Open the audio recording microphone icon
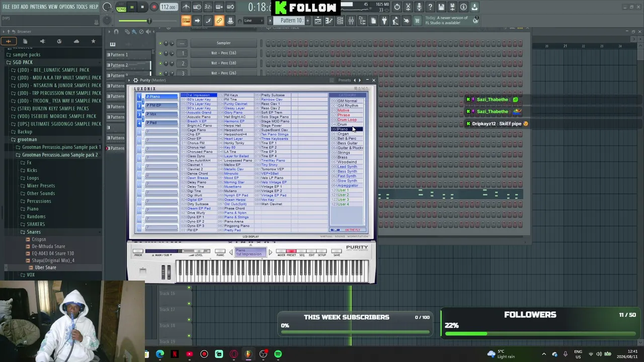 (x=419, y=7)
